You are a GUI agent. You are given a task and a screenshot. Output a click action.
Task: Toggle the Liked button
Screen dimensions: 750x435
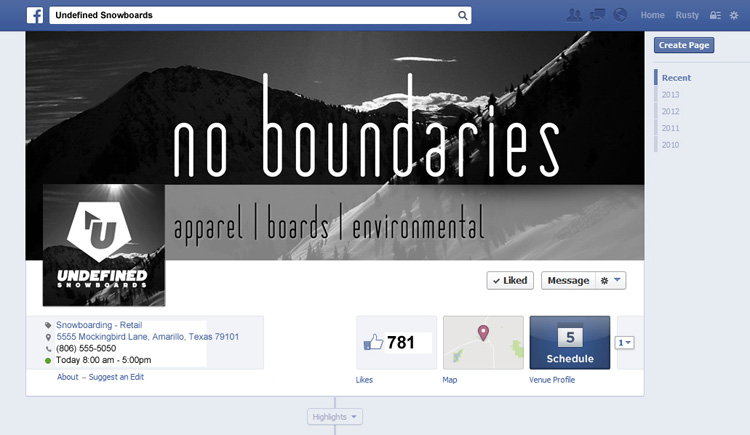tap(510, 280)
